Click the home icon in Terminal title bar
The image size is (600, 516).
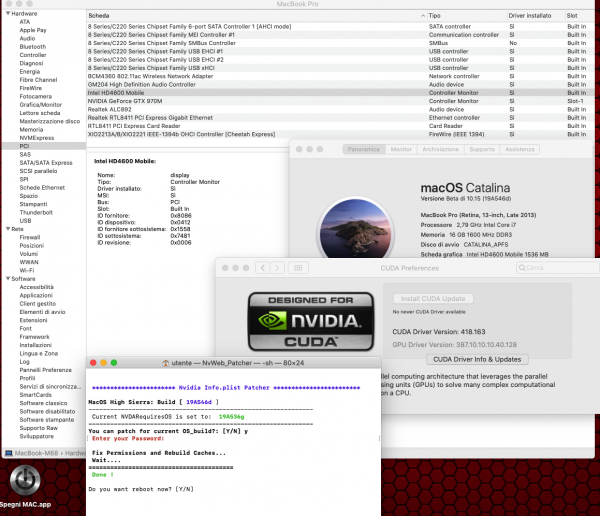click(x=165, y=363)
